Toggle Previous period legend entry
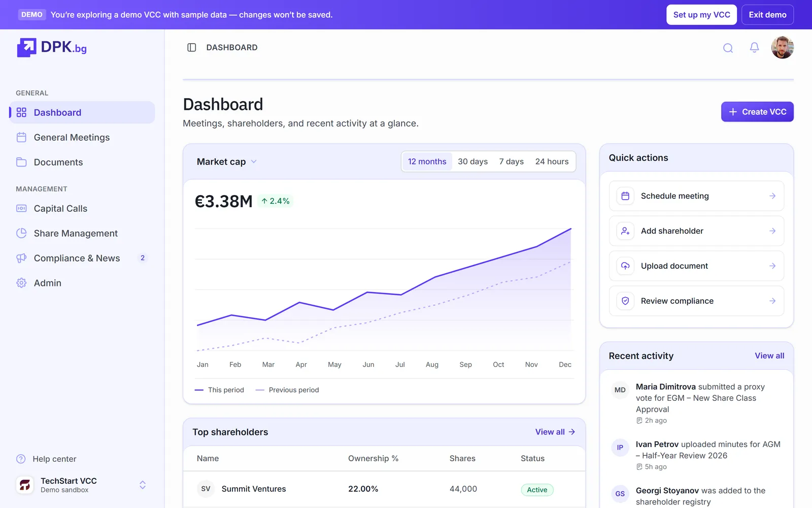Image resolution: width=812 pixels, height=508 pixels. 287,390
